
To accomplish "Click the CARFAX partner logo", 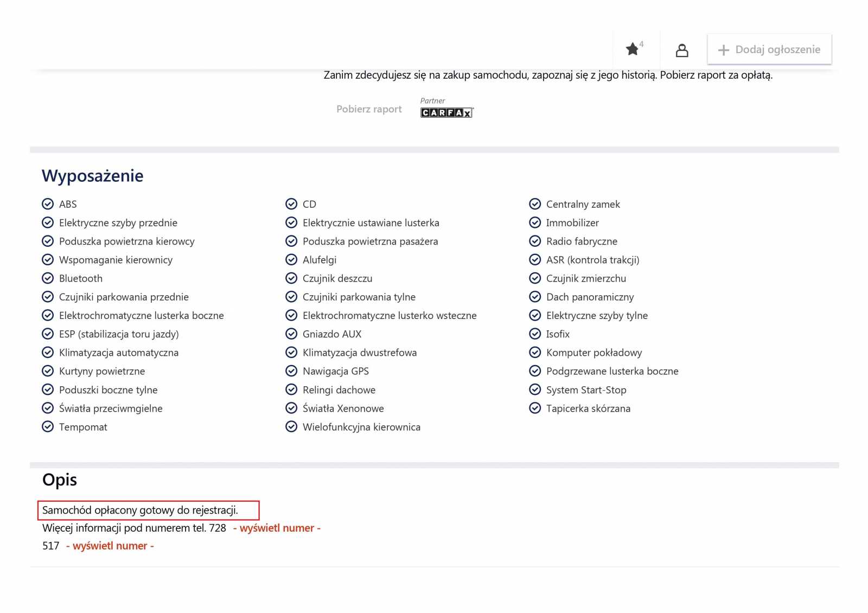I will coord(446,112).
